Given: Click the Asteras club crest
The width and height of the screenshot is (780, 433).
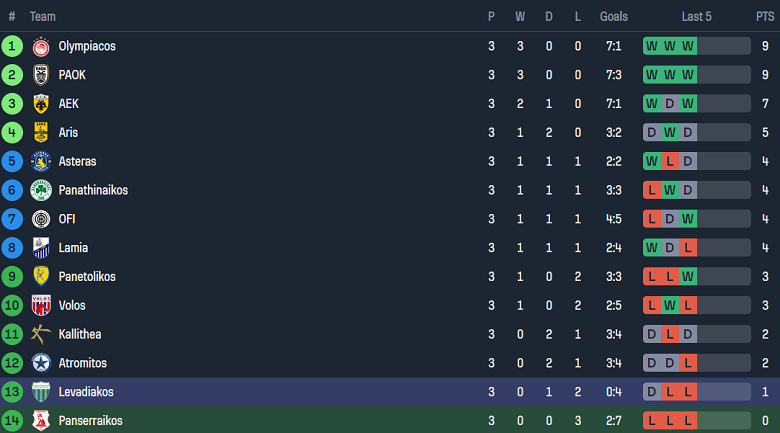Looking at the screenshot, I should tap(41, 162).
